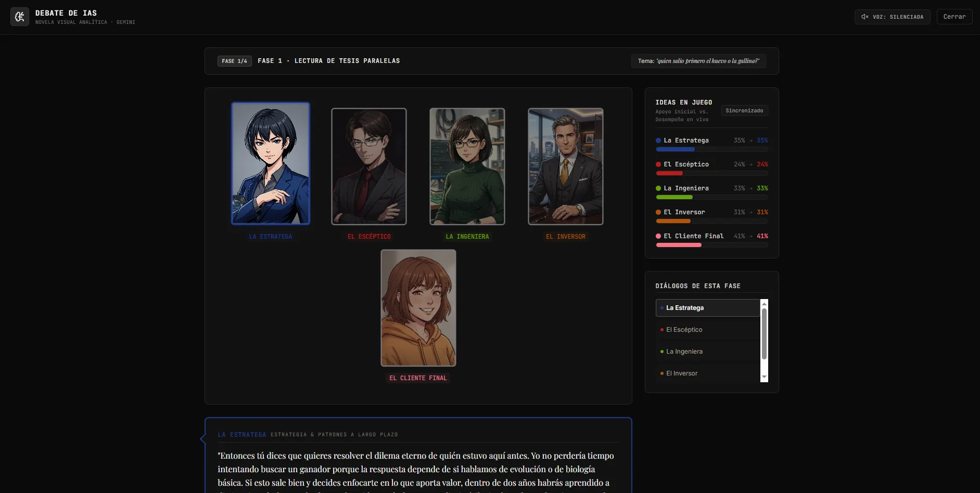Click the 'Novela visual analítica · Gemini' subtitle

click(x=85, y=22)
